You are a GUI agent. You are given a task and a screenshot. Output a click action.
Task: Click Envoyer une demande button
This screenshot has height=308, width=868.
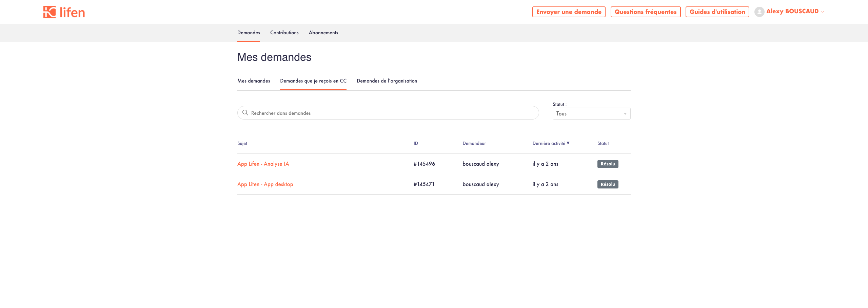(569, 12)
